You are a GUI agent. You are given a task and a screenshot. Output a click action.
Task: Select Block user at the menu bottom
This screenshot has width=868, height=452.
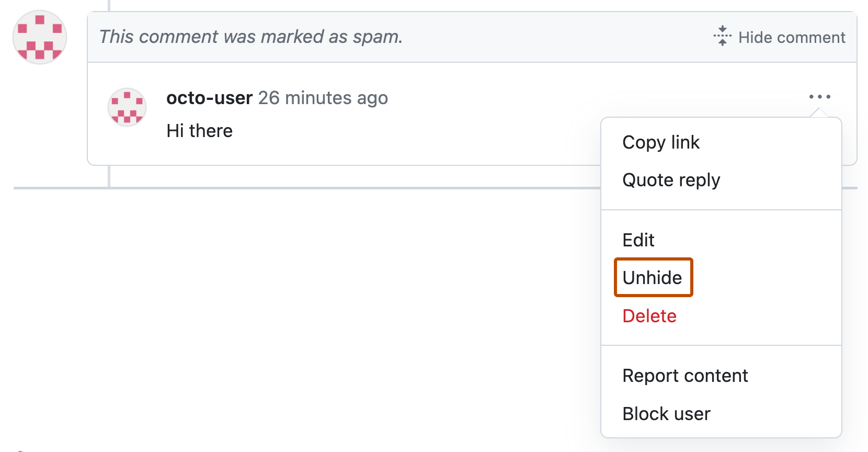coord(666,413)
